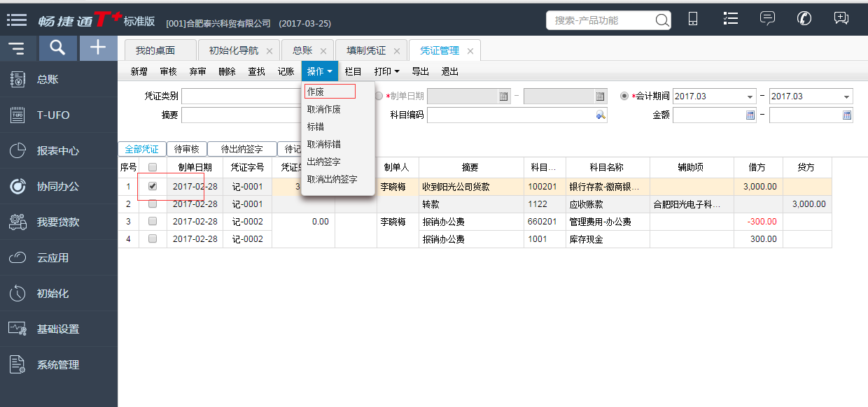The width and height of the screenshot is (868, 407).
Task: Open the 总账 module in sidebar
Action: (x=47, y=80)
